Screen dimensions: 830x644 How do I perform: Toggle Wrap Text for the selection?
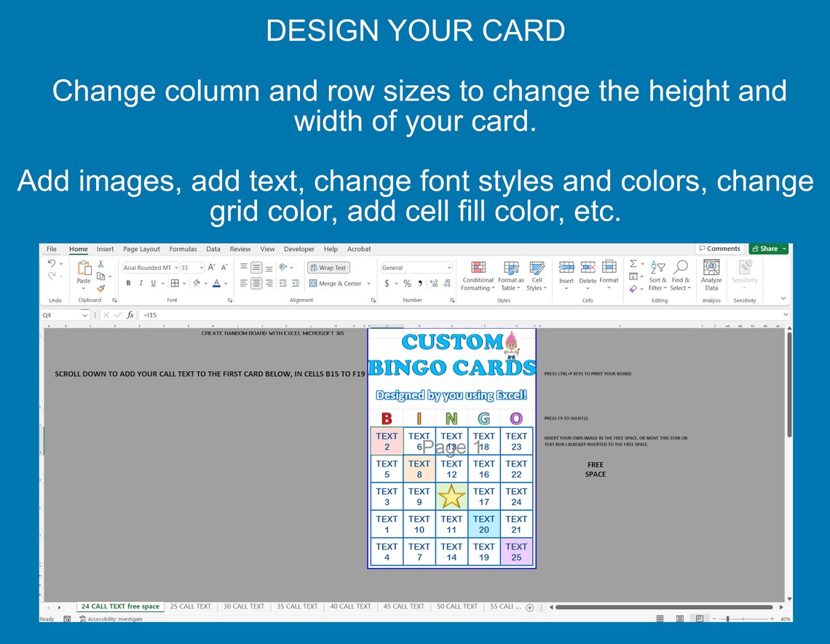click(x=328, y=268)
